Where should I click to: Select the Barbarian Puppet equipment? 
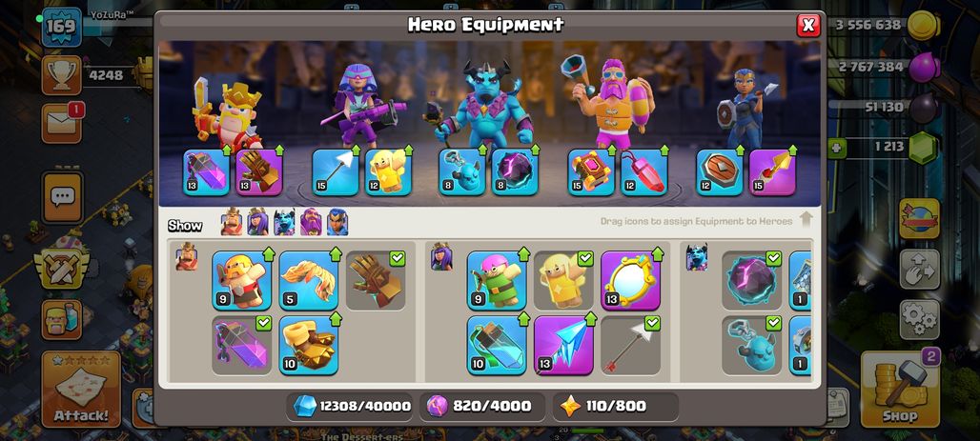[x=242, y=280]
